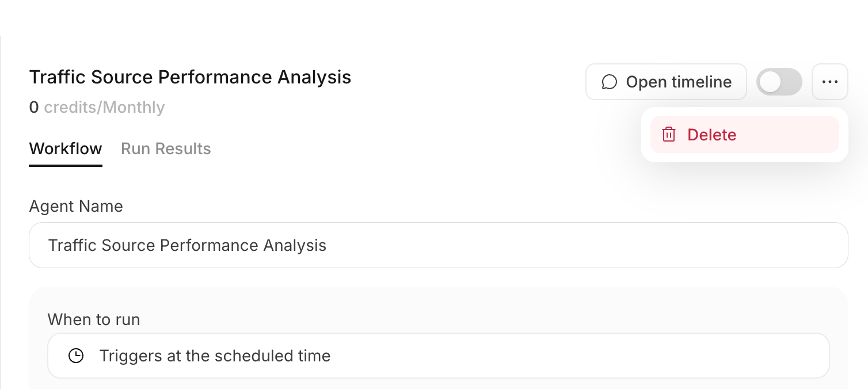The width and height of the screenshot is (868, 389).
Task: Switch to the Run Results tab
Action: click(x=166, y=148)
